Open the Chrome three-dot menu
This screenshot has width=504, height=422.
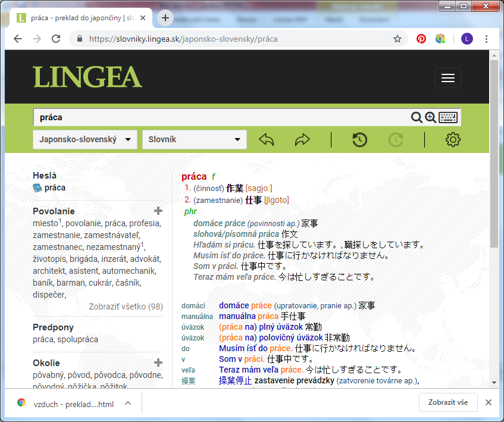tap(486, 39)
